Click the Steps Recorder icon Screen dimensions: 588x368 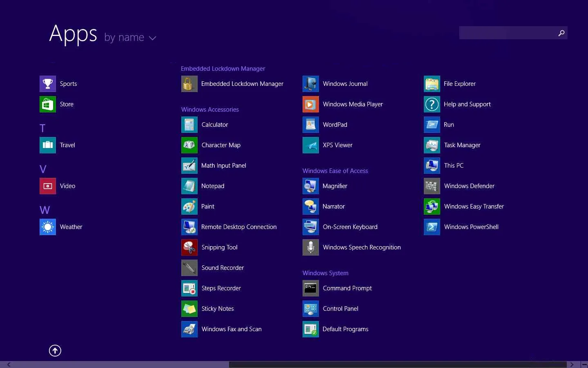pos(189,288)
